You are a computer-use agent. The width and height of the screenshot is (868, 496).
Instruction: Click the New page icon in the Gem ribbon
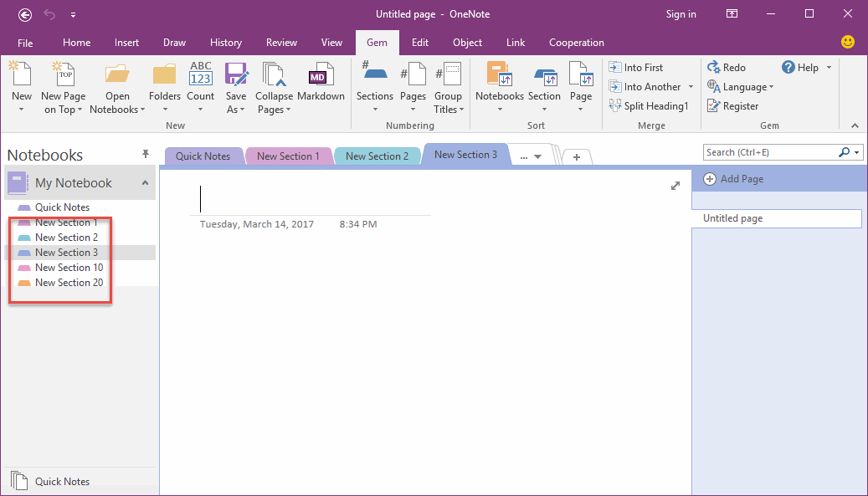point(21,74)
